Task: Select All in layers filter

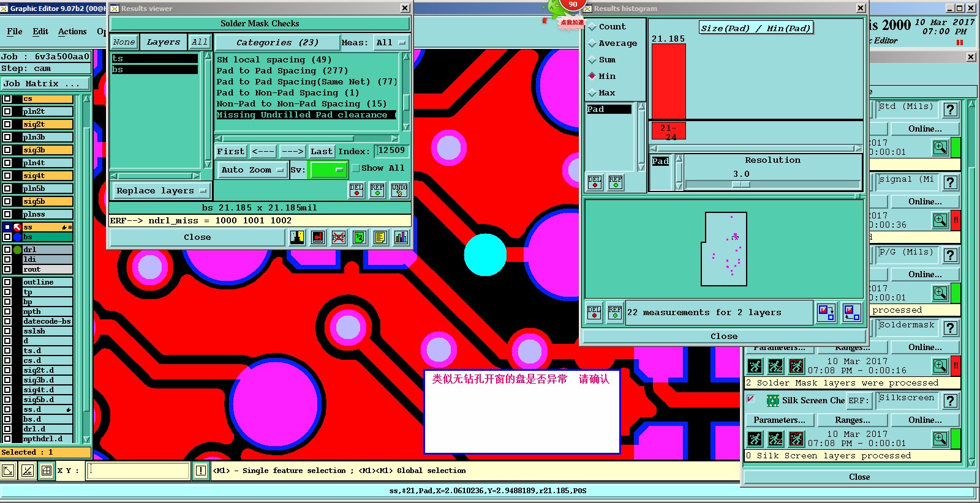Action: coord(200,42)
